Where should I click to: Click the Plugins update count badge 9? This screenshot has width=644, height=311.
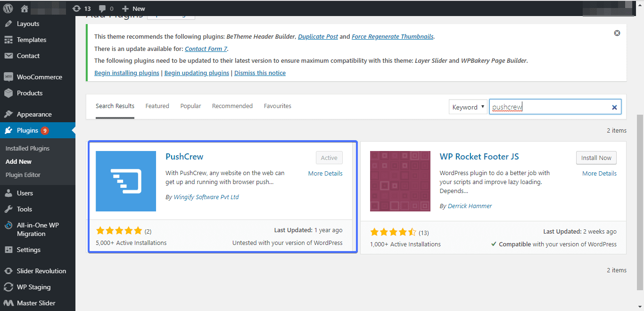point(45,130)
